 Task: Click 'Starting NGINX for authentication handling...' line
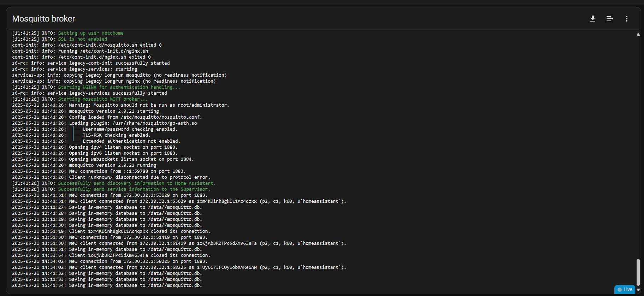[96, 87]
